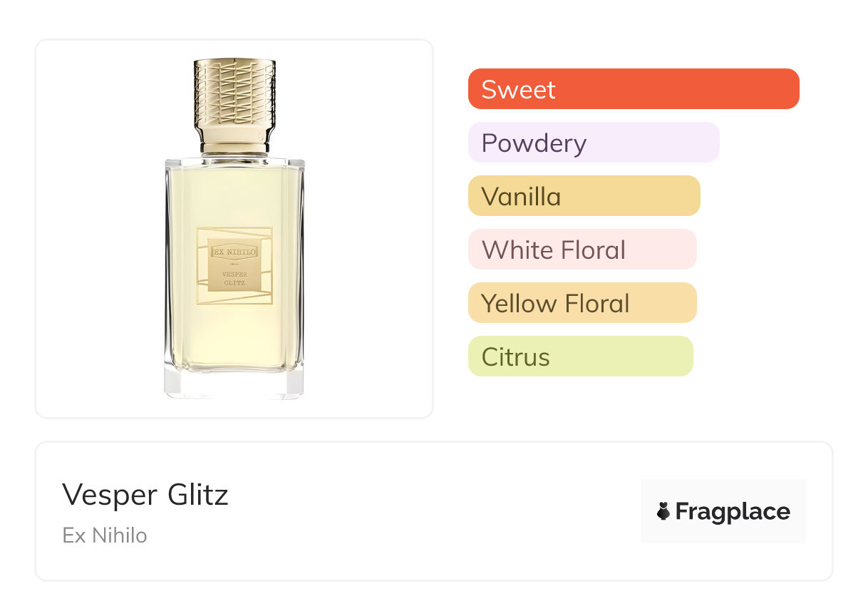The image size is (868, 616).
Task: Open the Ex Nihilo brand link
Action: pyautogui.click(x=105, y=535)
